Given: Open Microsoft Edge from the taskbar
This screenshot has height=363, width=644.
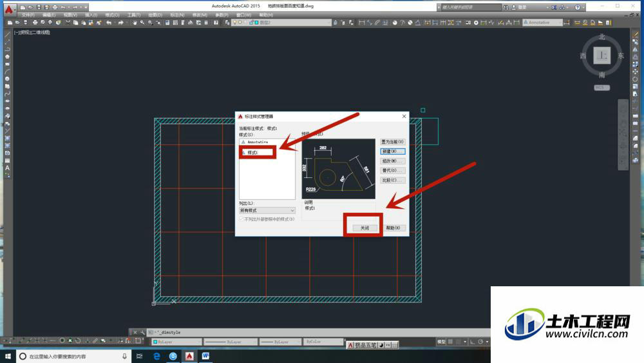Looking at the screenshot, I should (x=156, y=356).
